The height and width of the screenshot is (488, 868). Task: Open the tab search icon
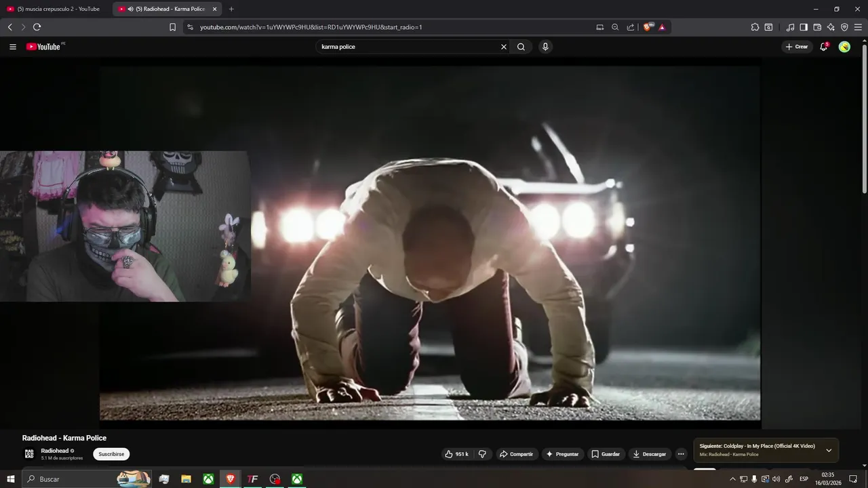tap(768, 27)
